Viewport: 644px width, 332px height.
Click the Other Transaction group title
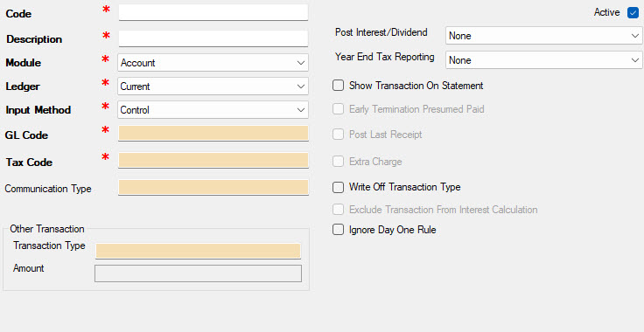[x=47, y=229]
